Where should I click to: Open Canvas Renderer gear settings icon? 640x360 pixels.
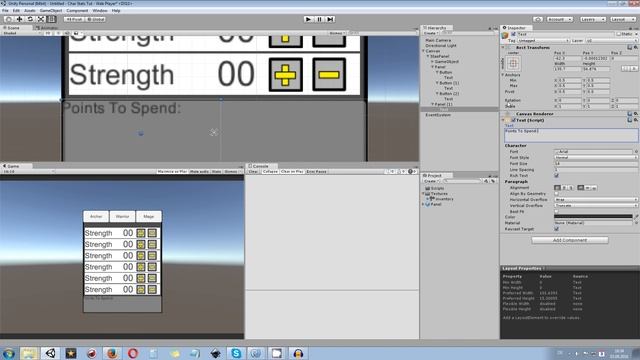(x=636, y=114)
